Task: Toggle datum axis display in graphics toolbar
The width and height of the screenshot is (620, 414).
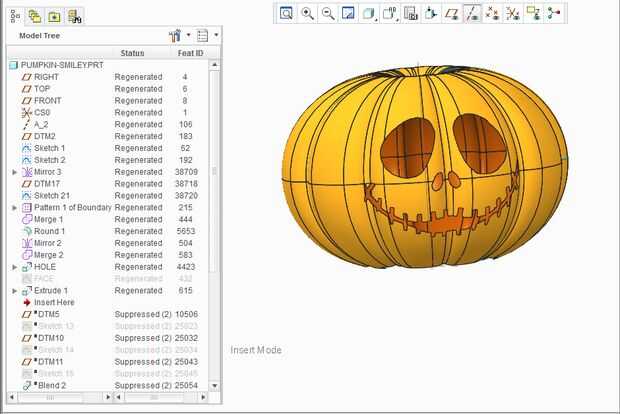Action: (472, 13)
